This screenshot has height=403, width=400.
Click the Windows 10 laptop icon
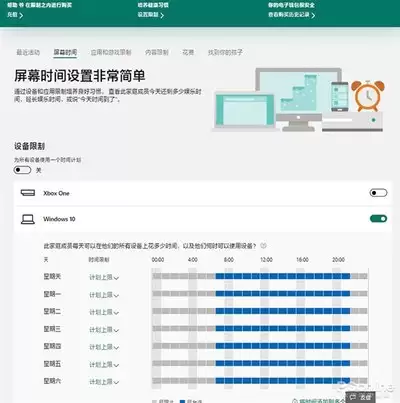(x=28, y=219)
